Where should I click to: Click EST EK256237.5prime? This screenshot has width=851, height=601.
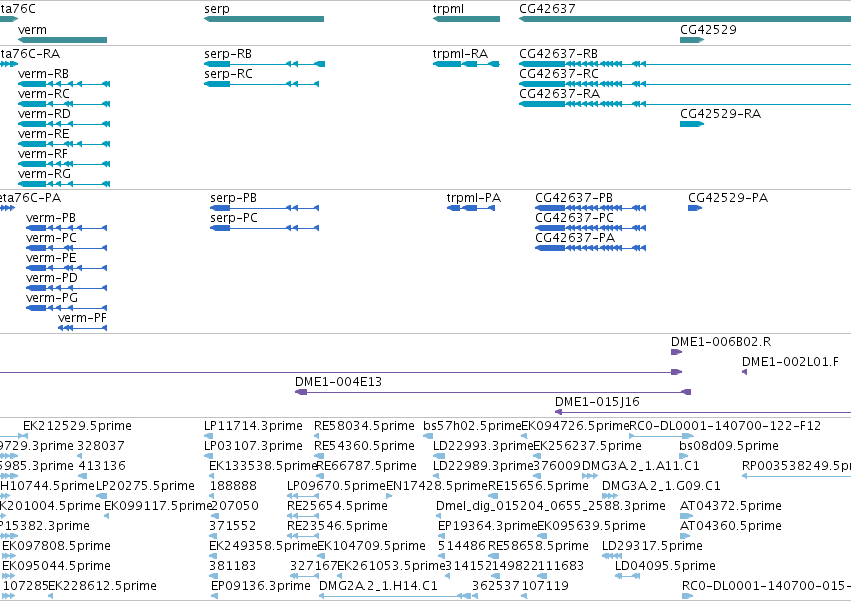(587, 446)
